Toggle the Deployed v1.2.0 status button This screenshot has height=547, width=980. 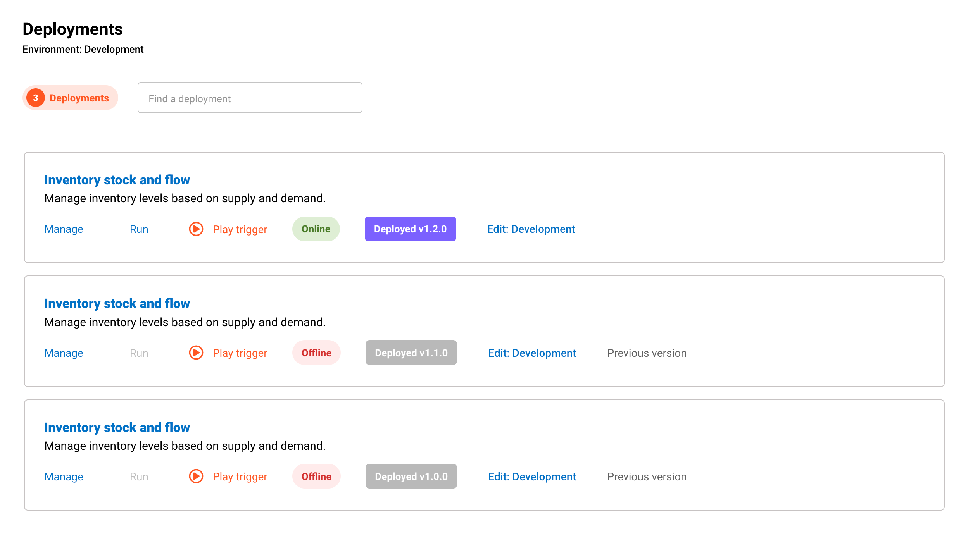410,229
